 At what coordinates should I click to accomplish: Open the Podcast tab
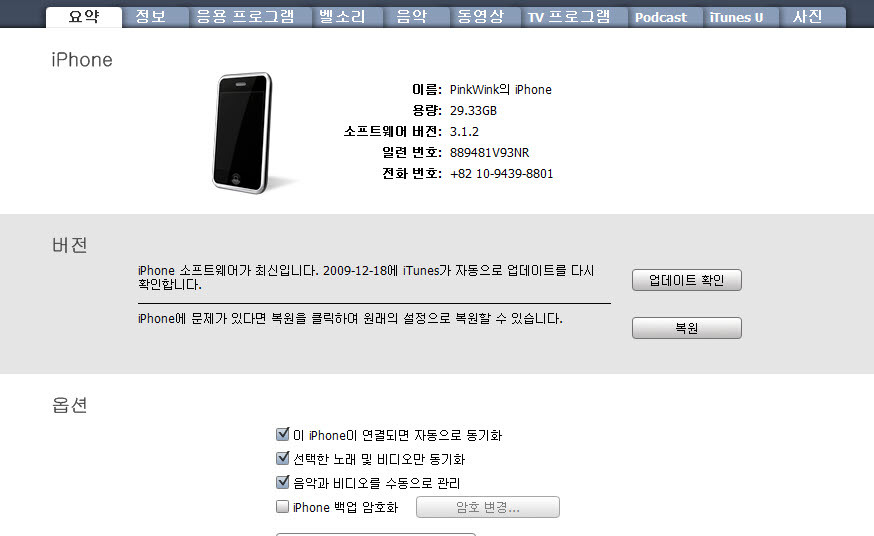(x=661, y=17)
